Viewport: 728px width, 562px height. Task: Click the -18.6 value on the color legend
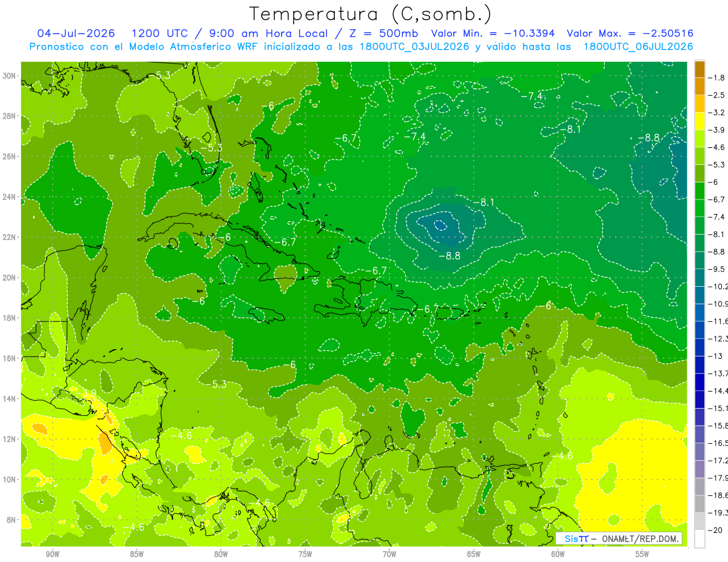[x=718, y=495]
